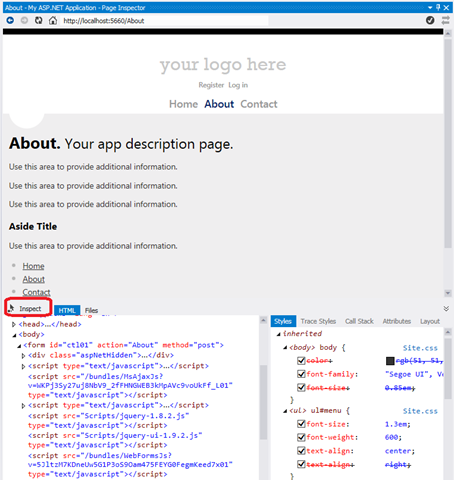This screenshot has width=454, height=480.
Task: Select the /bundles/WebFormsJs script line
Action: (x=130, y=464)
